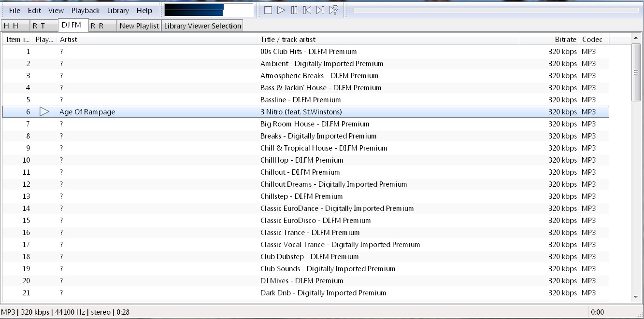Click the playlist scrollbar down arrow

[x=636, y=297]
